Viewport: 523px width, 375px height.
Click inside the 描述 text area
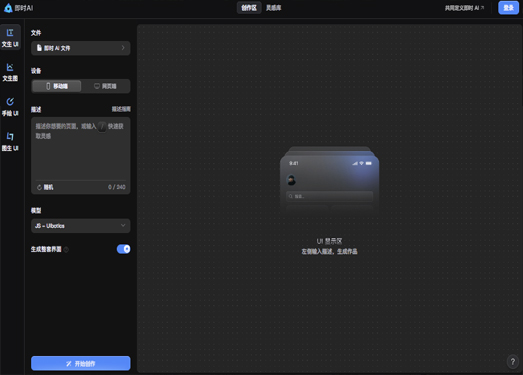click(80, 148)
